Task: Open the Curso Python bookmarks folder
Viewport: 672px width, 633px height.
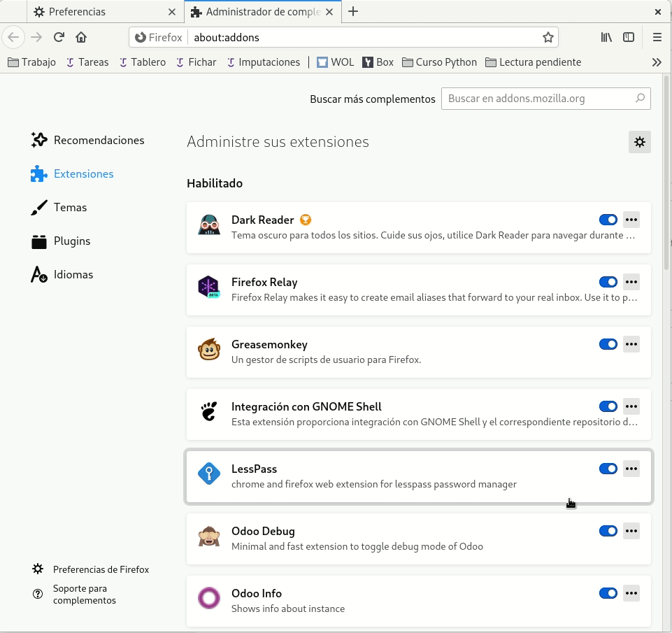Action: pos(439,62)
